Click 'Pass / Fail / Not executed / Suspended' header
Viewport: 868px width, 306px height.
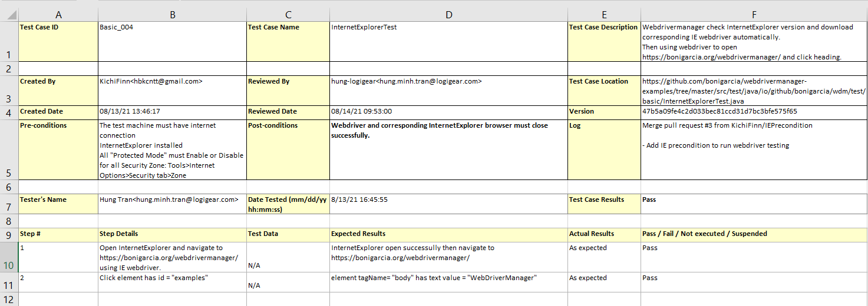click(754, 235)
